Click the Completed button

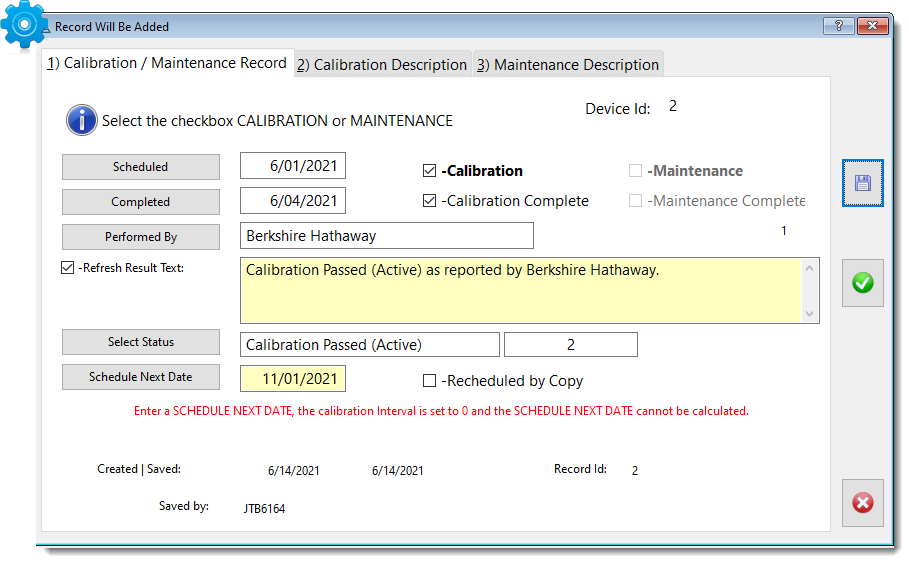coord(141,202)
